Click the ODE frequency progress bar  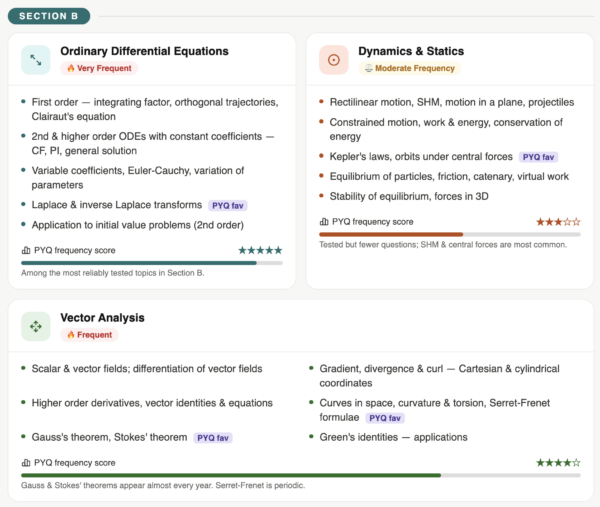[152, 263]
